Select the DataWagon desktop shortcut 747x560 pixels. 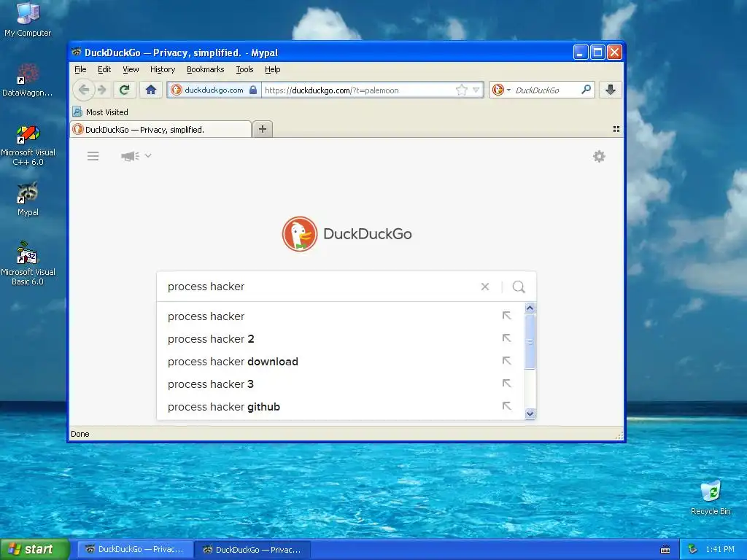coord(28,80)
